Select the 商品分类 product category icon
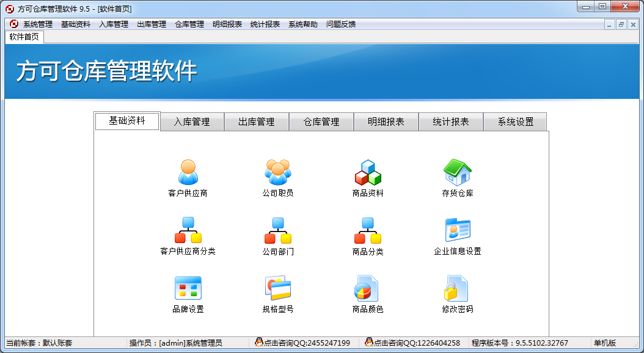The height and width of the screenshot is (353, 644). coord(368,233)
